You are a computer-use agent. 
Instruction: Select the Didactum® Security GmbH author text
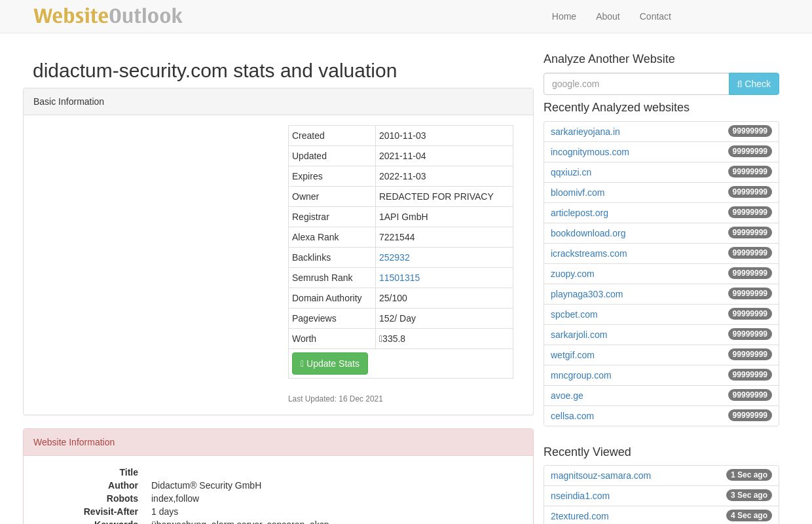[206, 485]
